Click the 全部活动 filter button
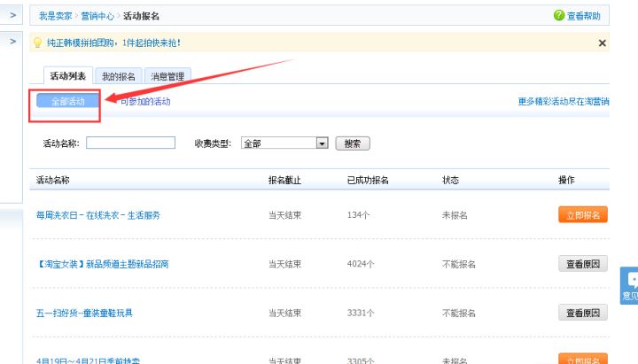 coord(68,102)
